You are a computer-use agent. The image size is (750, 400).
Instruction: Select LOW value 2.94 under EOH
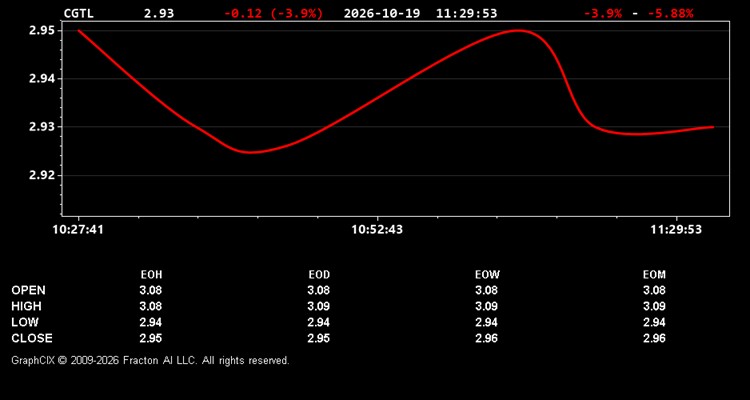(x=151, y=322)
